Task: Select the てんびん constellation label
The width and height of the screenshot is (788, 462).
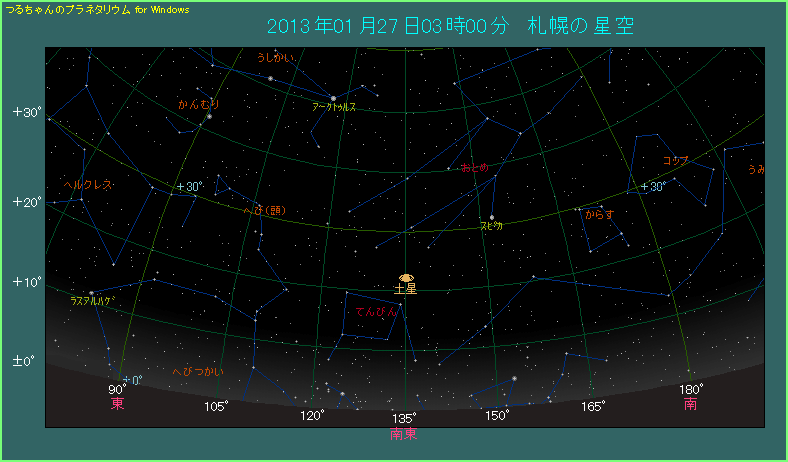Action: [376, 312]
